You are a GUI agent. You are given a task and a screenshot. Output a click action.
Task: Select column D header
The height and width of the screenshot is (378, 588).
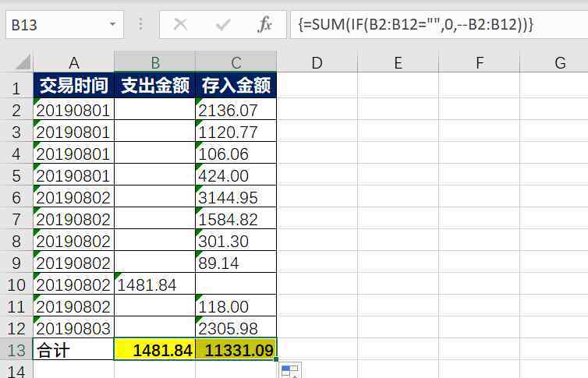pos(317,63)
